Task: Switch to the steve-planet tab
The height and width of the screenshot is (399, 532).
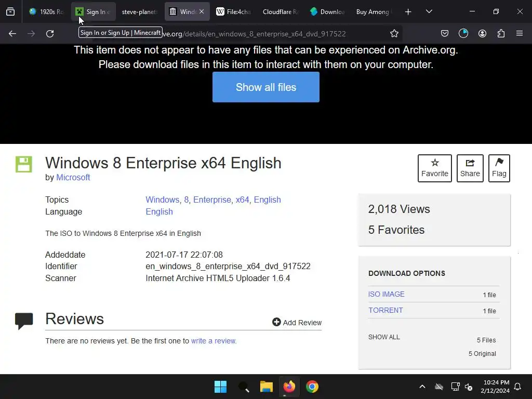Action: 139,11
